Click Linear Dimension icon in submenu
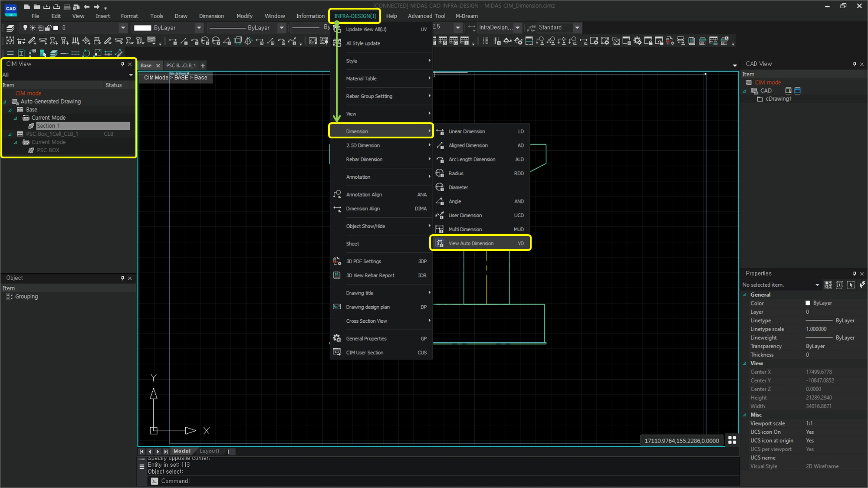 point(440,131)
